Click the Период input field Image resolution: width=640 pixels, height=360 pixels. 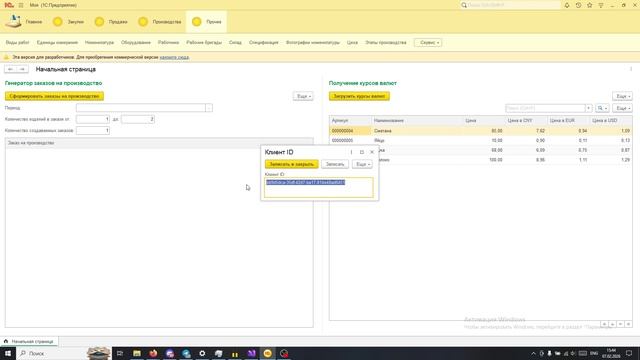140,108
